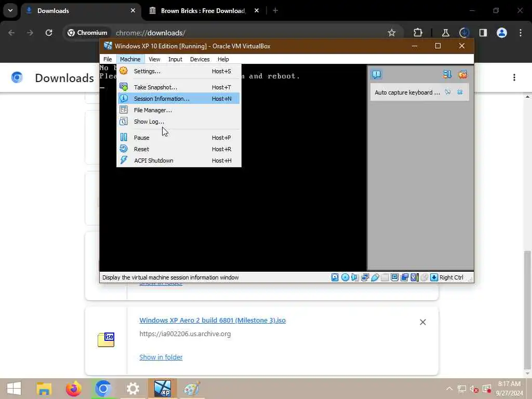Viewport: 532px width, 399px height.
Task: Select the Downloads browser tab
Action: (81, 11)
